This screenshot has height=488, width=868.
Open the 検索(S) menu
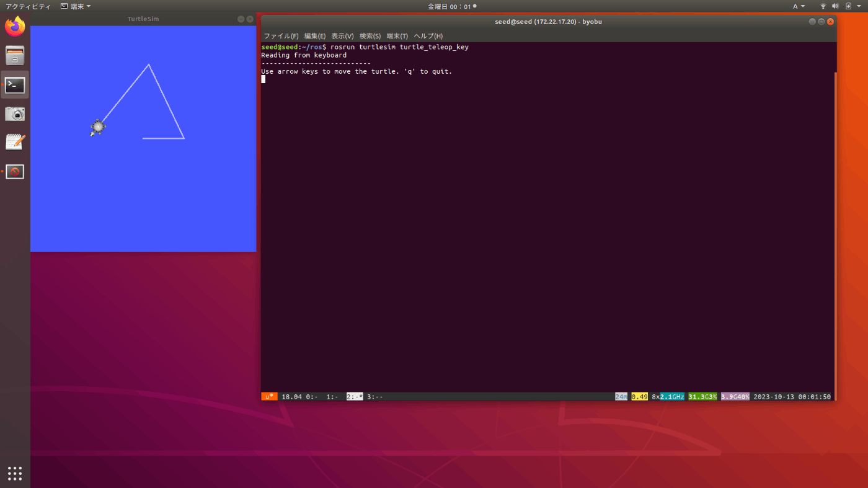pyautogui.click(x=370, y=36)
